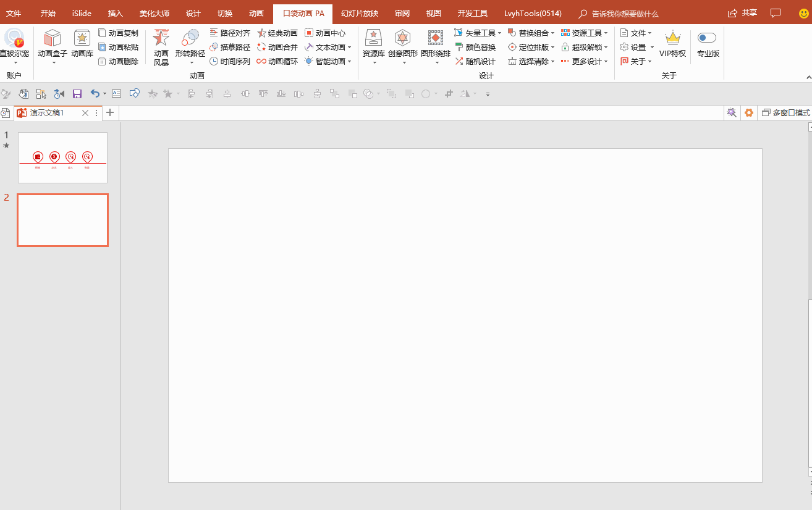Screen dimensions: 812x510
Task: Add a new document tab with plus
Action: click(x=110, y=113)
